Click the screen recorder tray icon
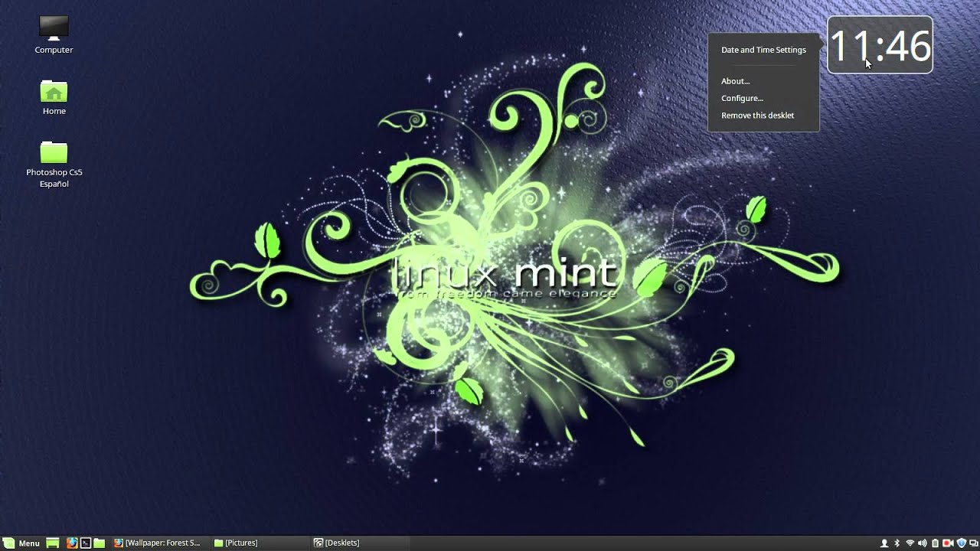Screen dimensions: 980x551 948,543
